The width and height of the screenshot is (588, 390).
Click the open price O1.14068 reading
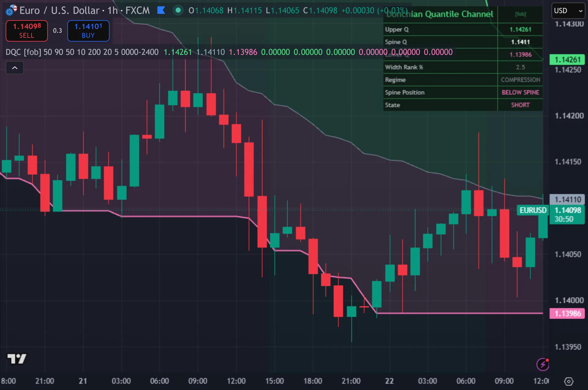coord(206,10)
